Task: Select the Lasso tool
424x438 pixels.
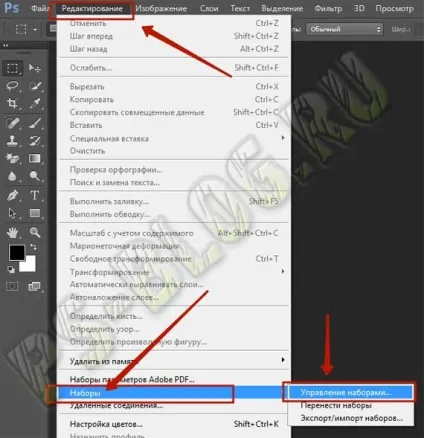Action: (13, 86)
